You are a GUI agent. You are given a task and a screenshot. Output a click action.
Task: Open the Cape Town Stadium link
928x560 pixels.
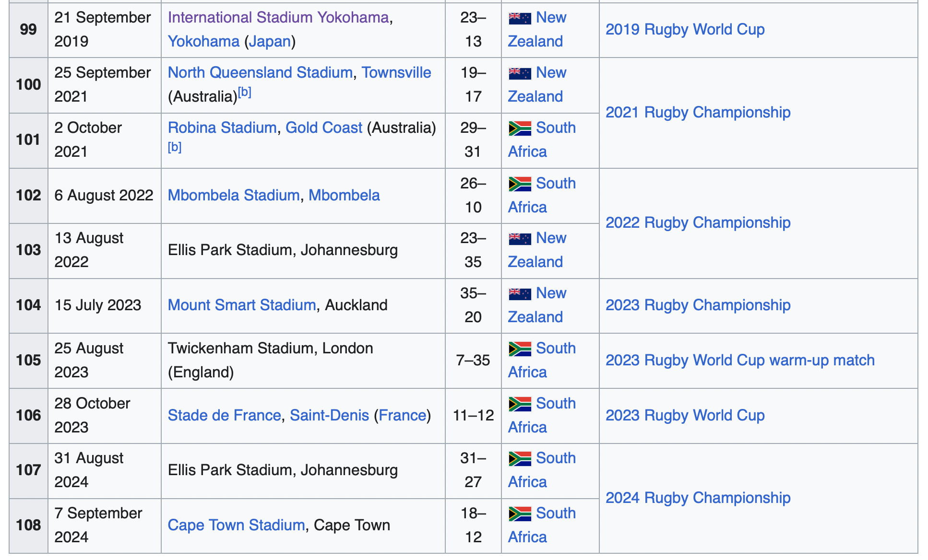pos(236,525)
